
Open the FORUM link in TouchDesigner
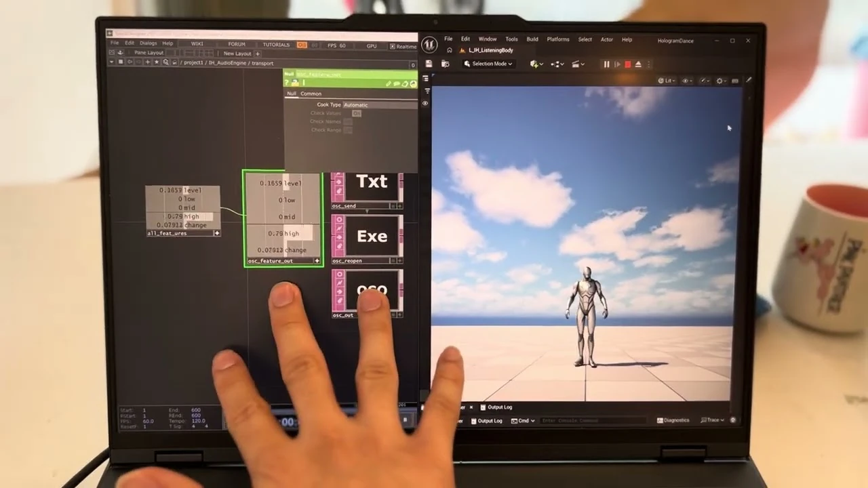pyautogui.click(x=237, y=45)
